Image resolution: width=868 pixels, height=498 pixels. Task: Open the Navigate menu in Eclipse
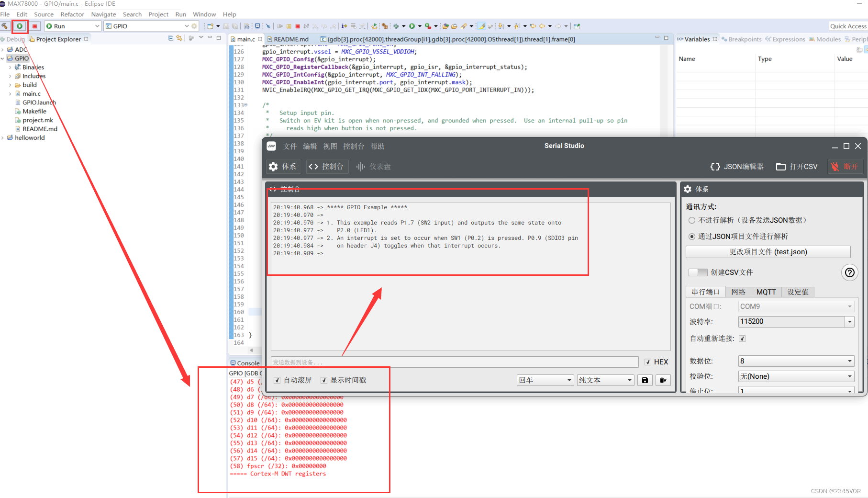tap(103, 14)
